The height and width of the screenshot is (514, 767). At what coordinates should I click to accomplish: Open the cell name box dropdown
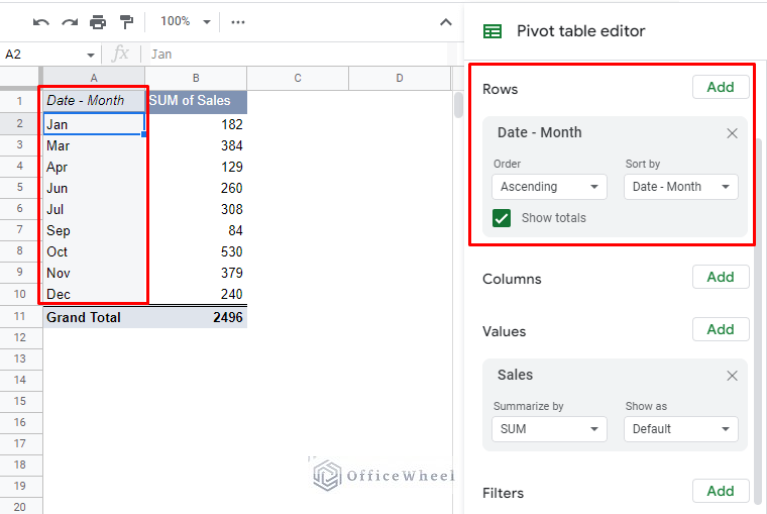(x=91, y=55)
